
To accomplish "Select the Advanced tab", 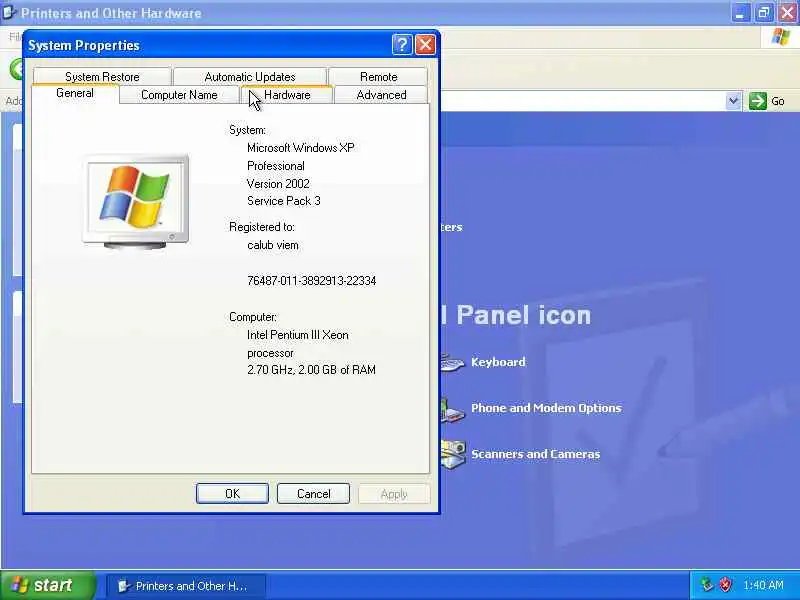I will coord(381,95).
